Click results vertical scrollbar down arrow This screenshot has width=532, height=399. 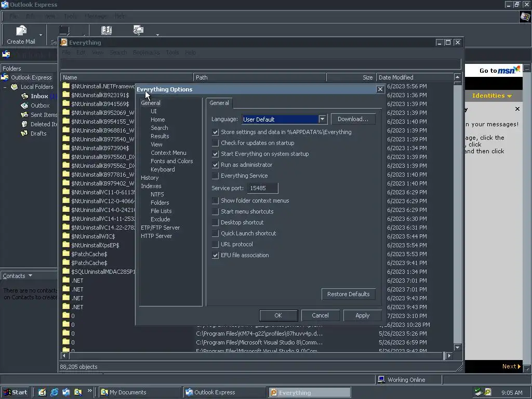pyautogui.click(x=457, y=347)
